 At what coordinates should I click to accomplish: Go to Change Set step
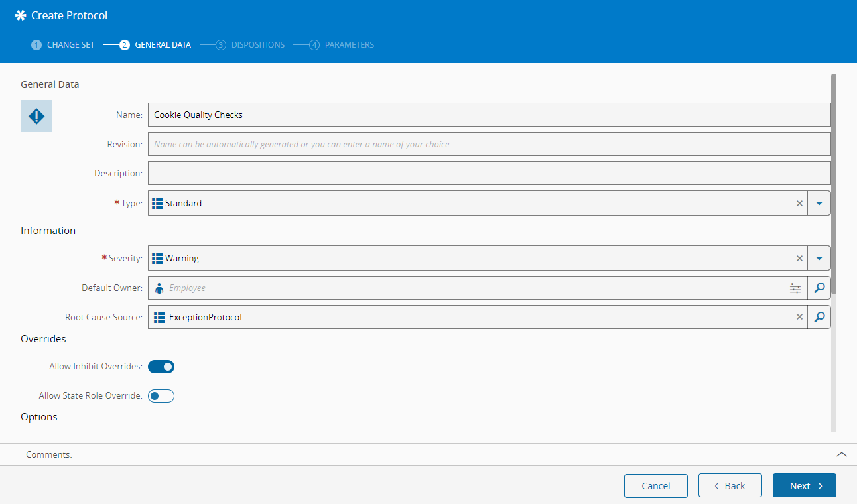click(x=64, y=45)
